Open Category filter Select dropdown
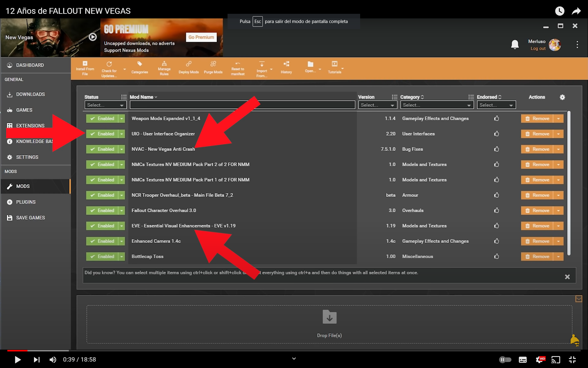Screen dimensions: 588x368 [x=437, y=105]
